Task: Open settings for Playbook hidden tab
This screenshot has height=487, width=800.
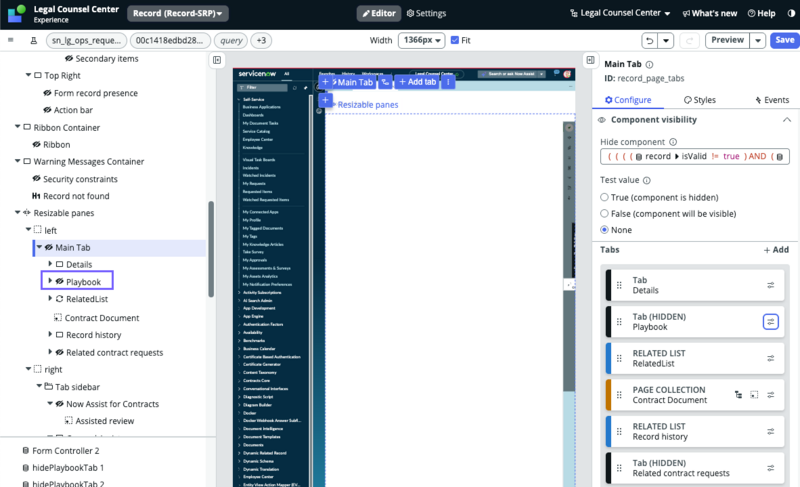Action: tap(770, 322)
